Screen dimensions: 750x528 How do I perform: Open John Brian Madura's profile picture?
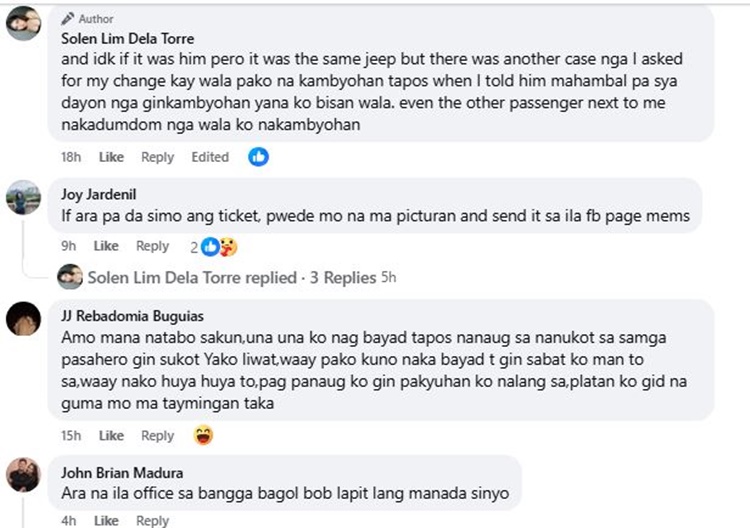[23, 474]
